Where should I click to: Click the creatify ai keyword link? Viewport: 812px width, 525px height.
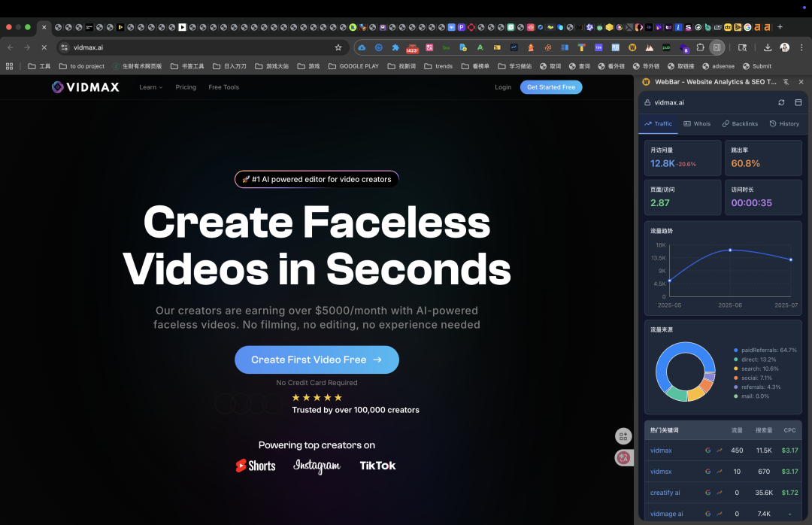(665, 493)
